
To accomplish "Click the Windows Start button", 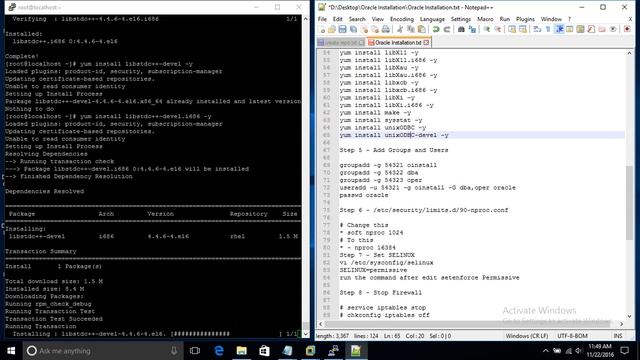I will tap(11, 351).
